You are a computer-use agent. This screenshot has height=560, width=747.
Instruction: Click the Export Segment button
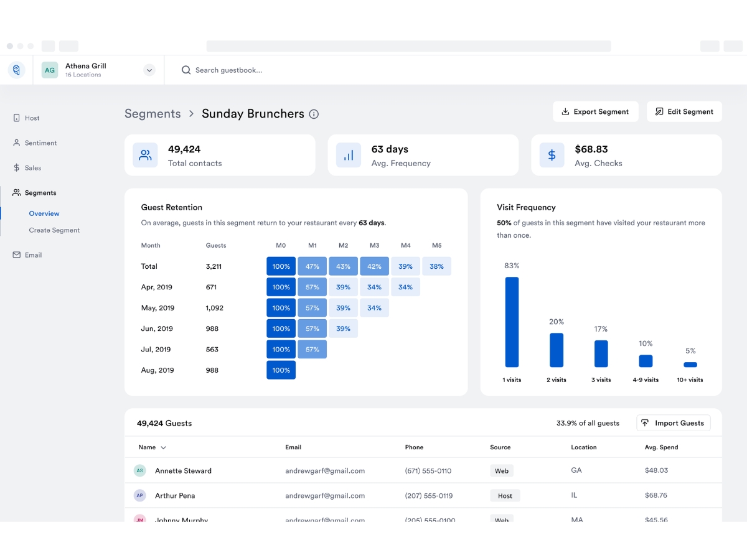point(595,111)
